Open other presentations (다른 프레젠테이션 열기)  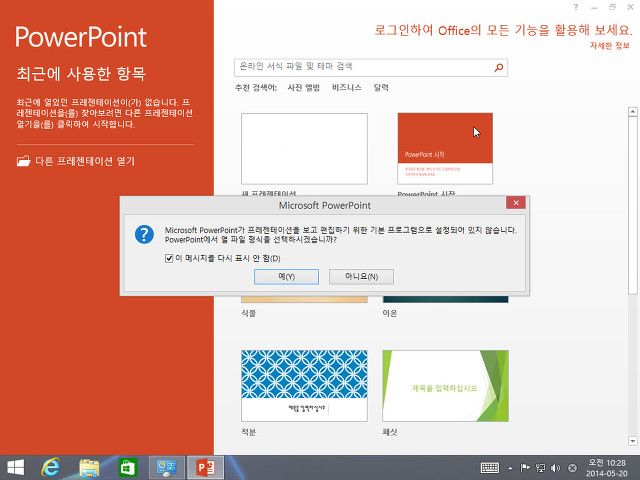pyautogui.click(x=76, y=161)
